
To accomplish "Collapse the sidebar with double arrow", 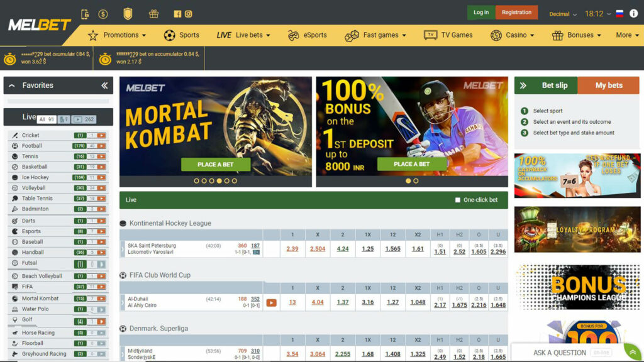I will coord(104,85).
